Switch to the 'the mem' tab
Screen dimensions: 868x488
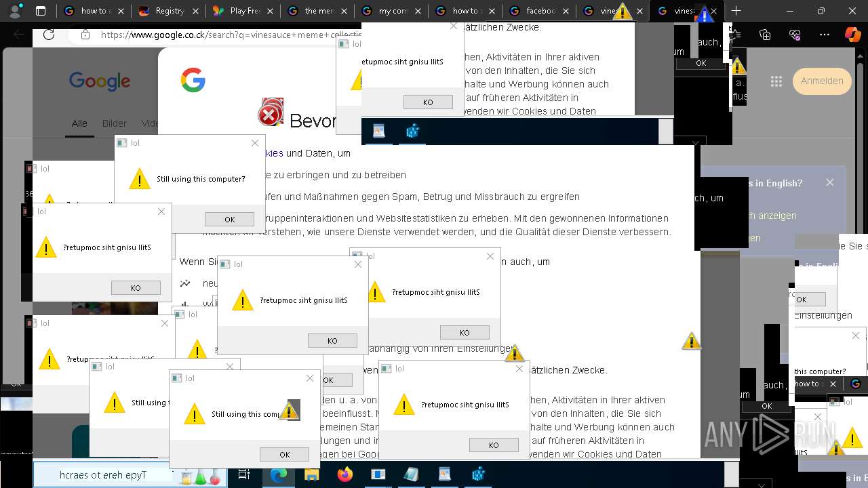317,11
